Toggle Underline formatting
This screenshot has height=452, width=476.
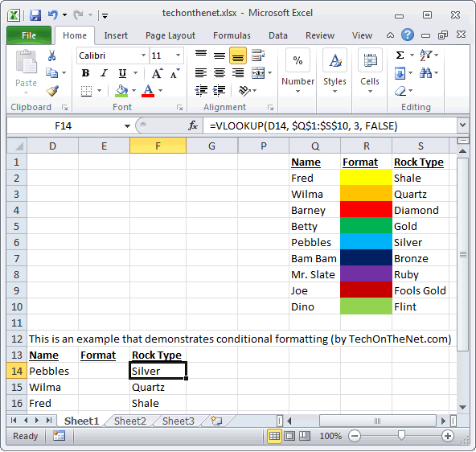coord(122,73)
